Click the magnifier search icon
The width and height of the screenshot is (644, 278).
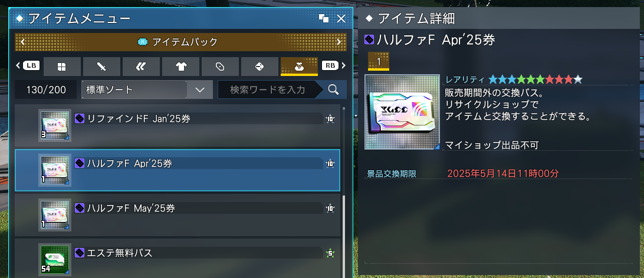point(334,90)
